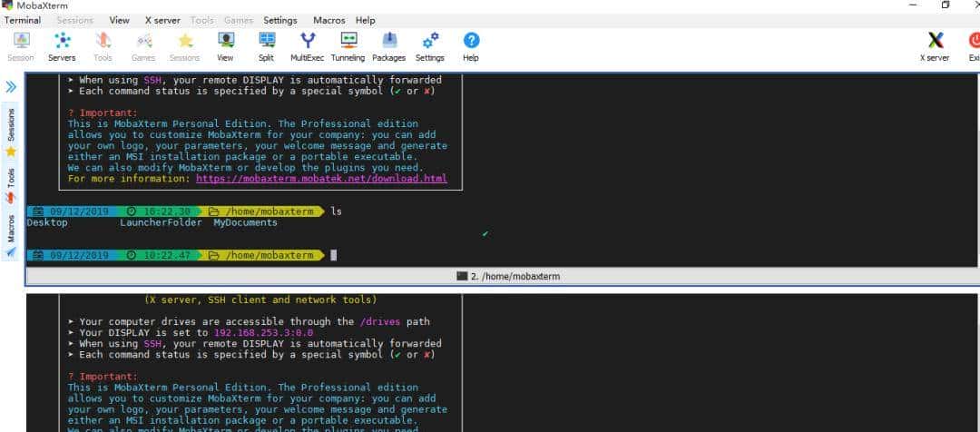The width and height of the screenshot is (980, 432).
Task: Open the Tunneling tool
Action: point(348,41)
